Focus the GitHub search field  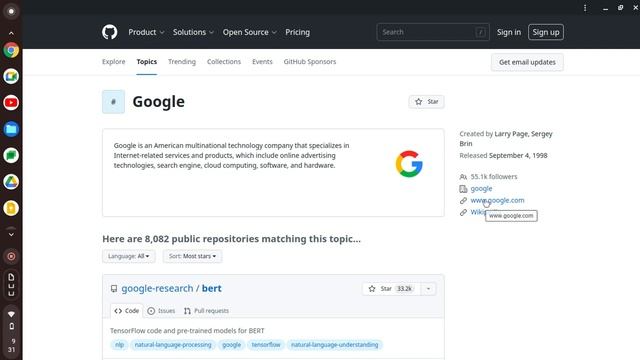pos(433,32)
